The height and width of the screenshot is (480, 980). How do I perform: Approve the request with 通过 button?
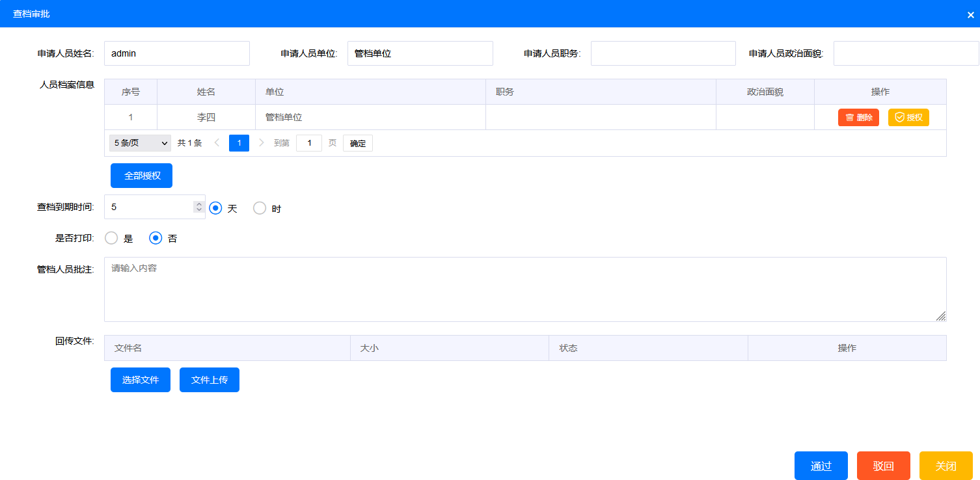821,466
